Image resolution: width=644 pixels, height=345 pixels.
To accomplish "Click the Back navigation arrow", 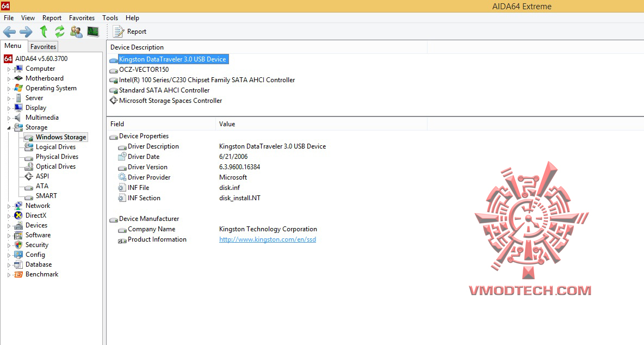I will click(9, 32).
